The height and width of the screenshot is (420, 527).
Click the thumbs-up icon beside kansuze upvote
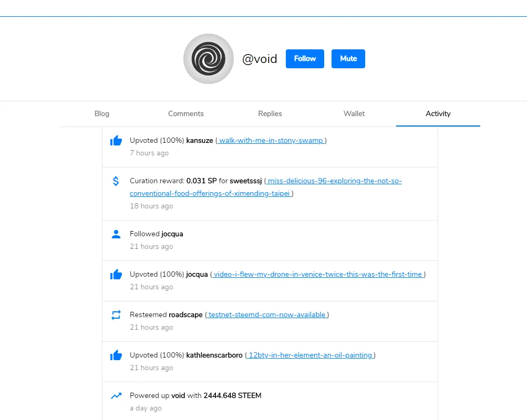point(116,140)
